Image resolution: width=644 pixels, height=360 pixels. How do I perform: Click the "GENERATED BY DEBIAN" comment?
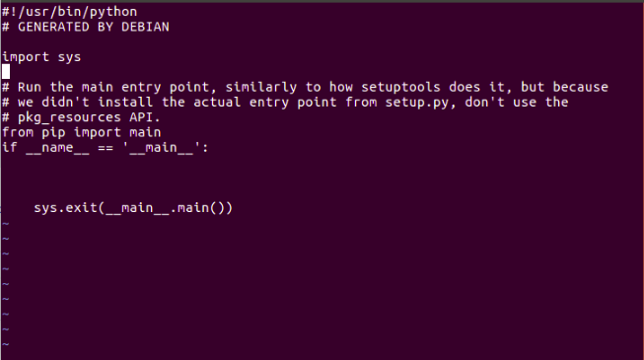click(94, 28)
